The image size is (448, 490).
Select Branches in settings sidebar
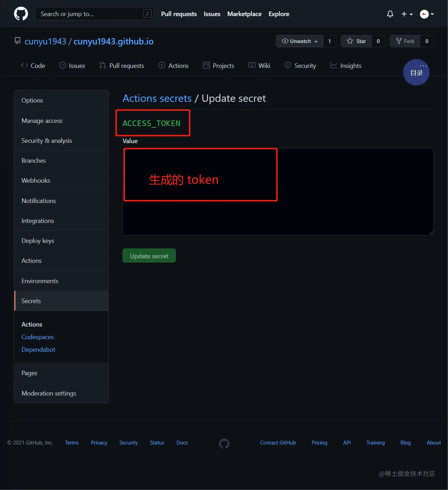coord(61,160)
